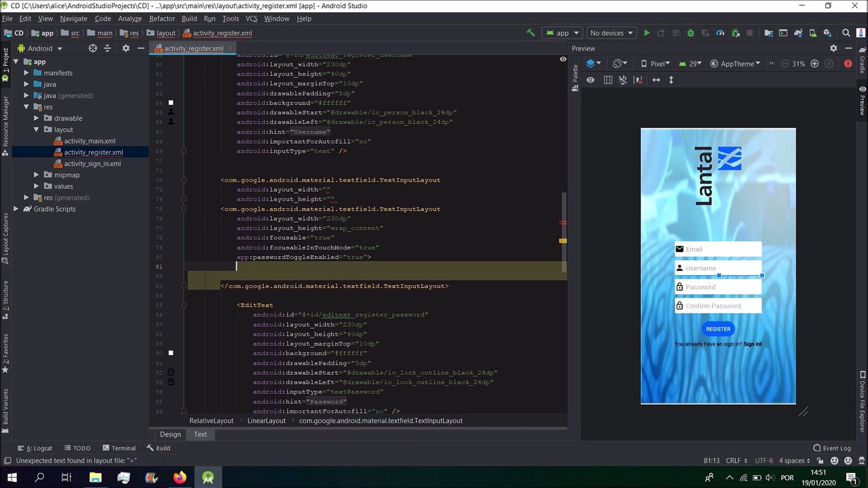Toggle autoconnect magnet icon in the preview toolbar
Image resolution: width=868 pixels, height=488 pixels.
click(623, 80)
